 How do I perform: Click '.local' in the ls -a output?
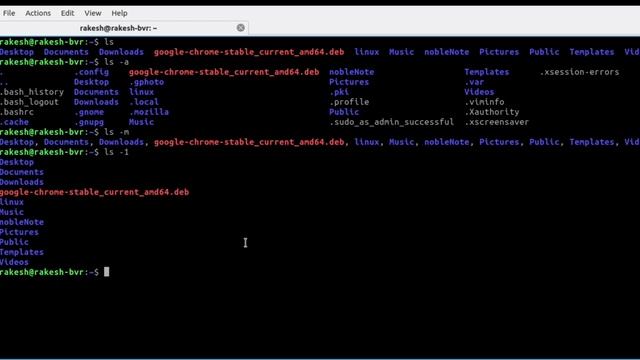tap(144, 102)
